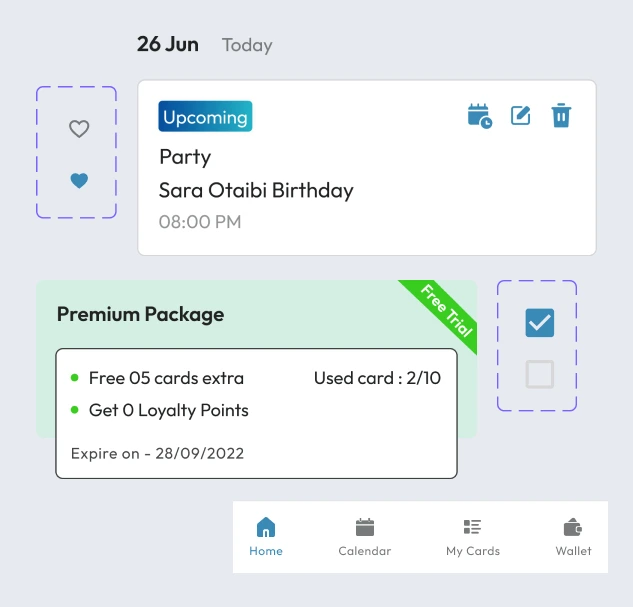Toggle the filled blue heart icon
Image resolution: width=633 pixels, height=607 pixels.
pos(79,181)
